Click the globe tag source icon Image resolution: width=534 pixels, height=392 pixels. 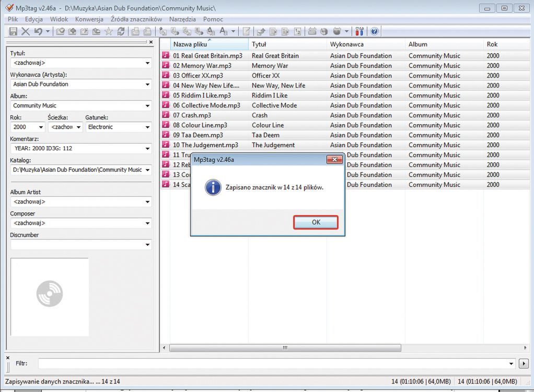tap(324, 32)
